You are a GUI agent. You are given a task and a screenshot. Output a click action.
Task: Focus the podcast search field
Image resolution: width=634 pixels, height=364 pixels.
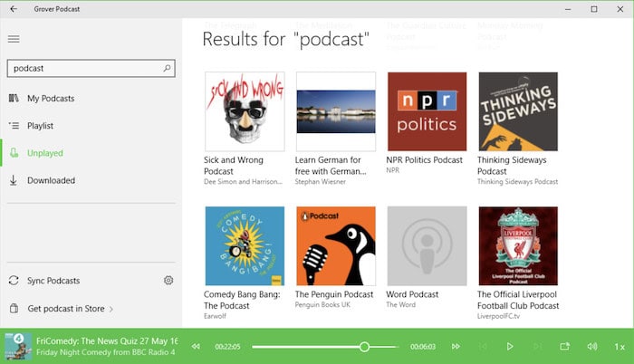coord(91,68)
